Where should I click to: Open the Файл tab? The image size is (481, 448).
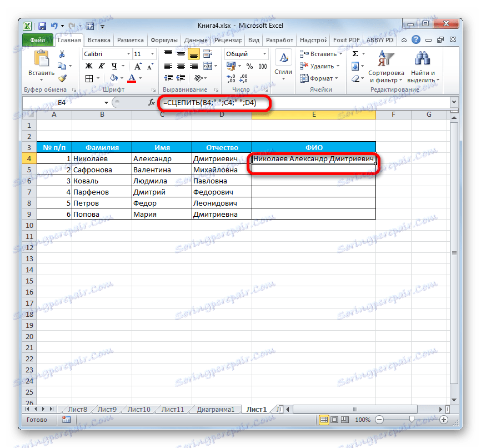point(37,40)
